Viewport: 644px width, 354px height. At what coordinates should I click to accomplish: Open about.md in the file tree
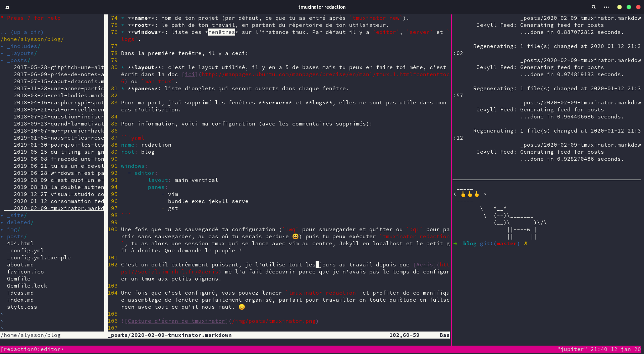20,265
